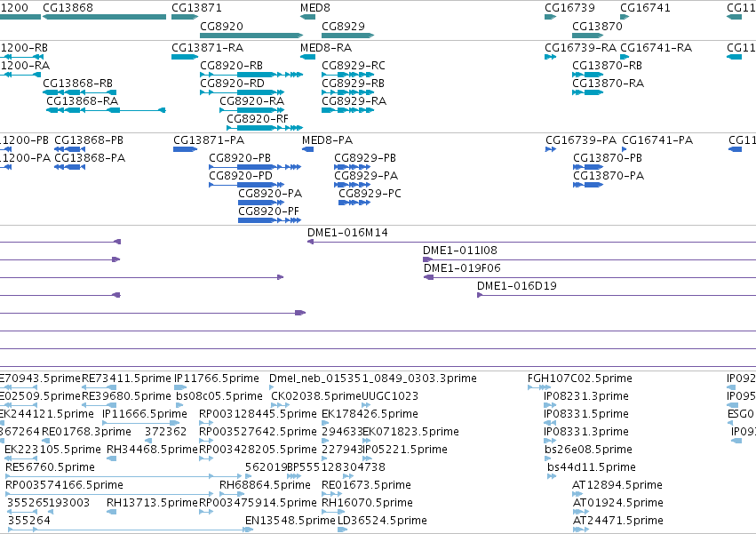The image size is (756, 534).
Task: Click EST IP11766.5prime
Action: pyautogui.click(x=217, y=379)
